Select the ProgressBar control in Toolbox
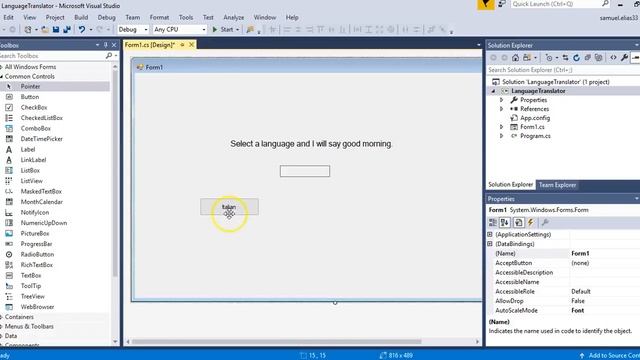The height and width of the screenshot is (360, 640). click(36, 244)
